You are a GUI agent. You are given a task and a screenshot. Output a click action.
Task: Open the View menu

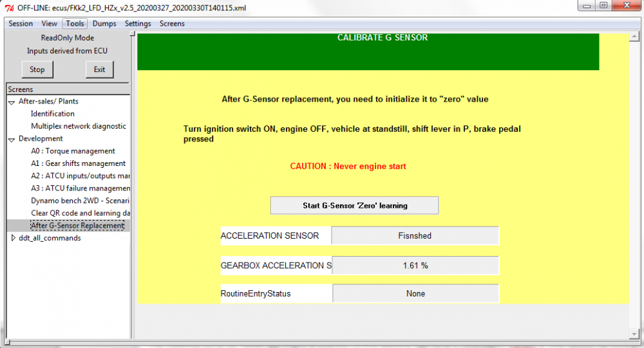(50, 24)
